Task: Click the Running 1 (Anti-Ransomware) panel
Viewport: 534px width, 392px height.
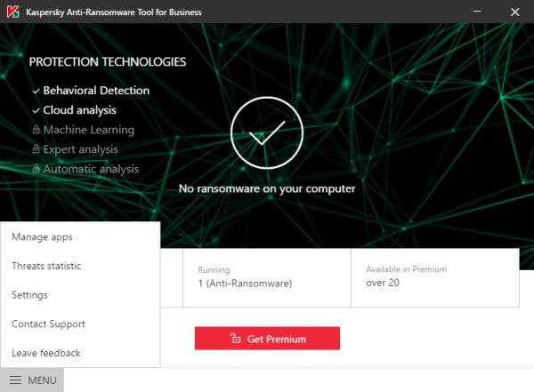Action: tap(267, 277)
